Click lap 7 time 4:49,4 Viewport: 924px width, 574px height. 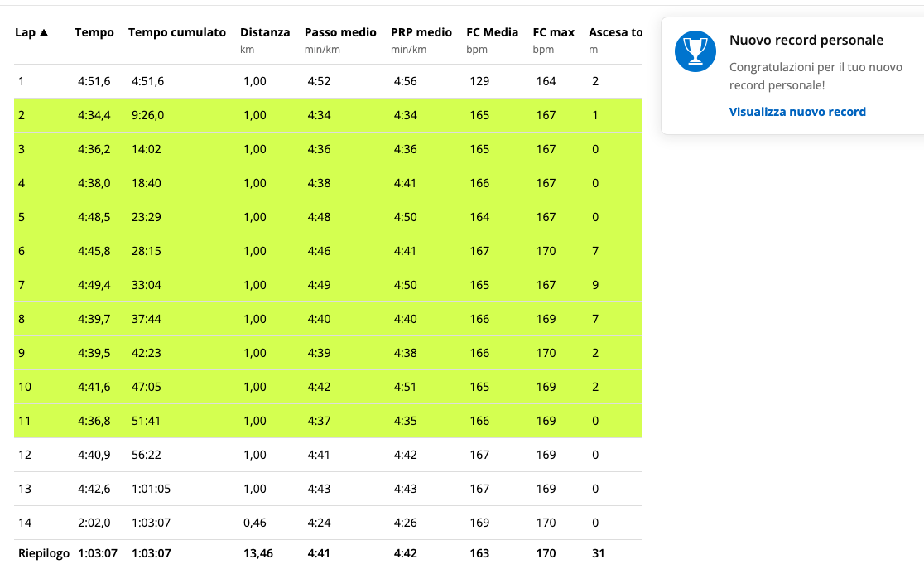pos(94,285)
